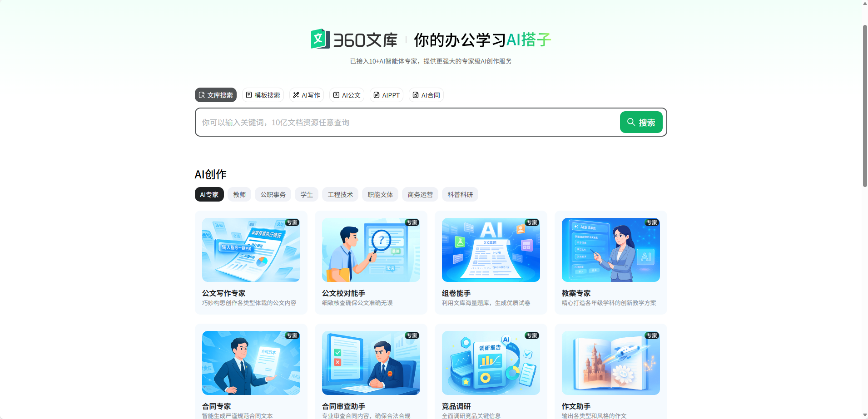Click the pen icon in AI写作 tab
The width and height of the screenshot is (868, 419).
296,95
